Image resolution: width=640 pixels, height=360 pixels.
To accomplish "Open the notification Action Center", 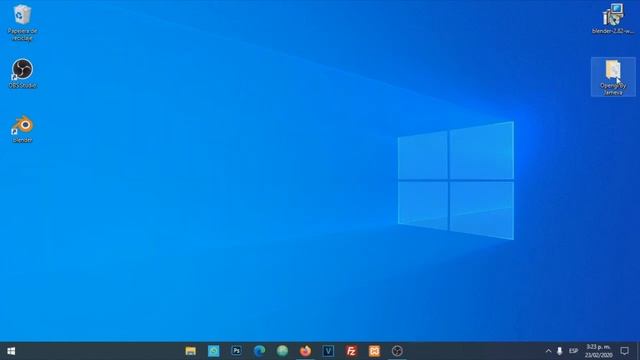I will 624,351.
